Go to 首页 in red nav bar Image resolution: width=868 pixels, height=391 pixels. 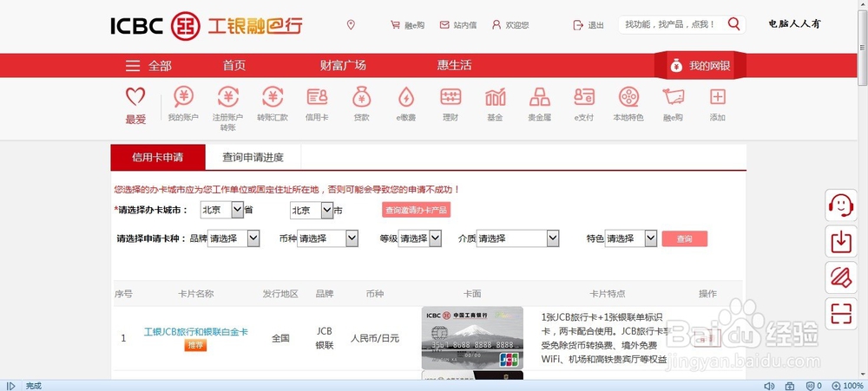tap(234, 65)
